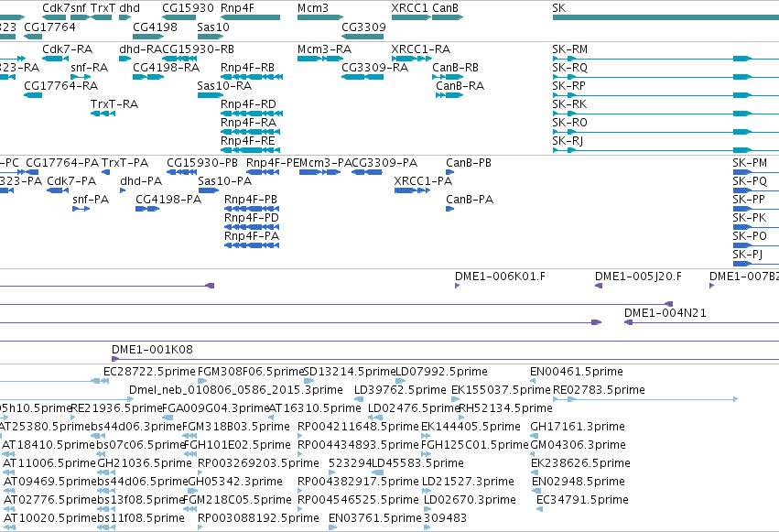Click transcript CG17764-RA

pos(61,86)
